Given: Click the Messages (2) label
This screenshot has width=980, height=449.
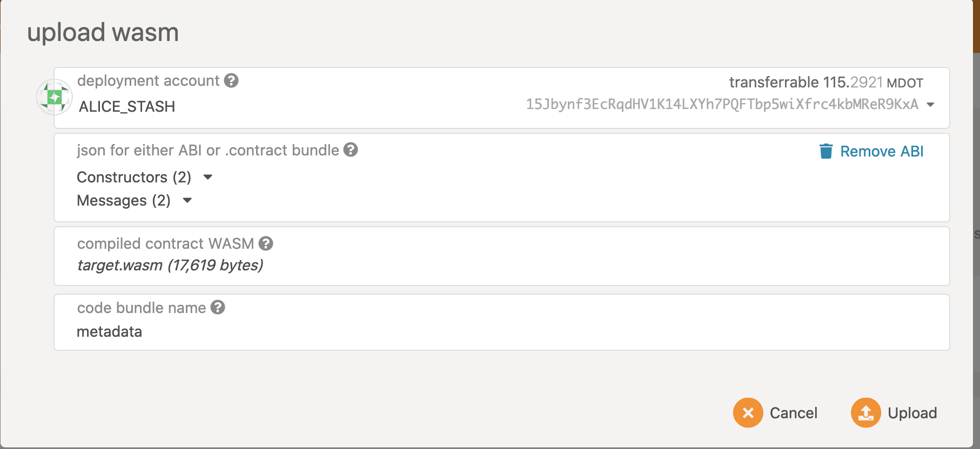Looking at the screenshot, I should coord(124,200).
